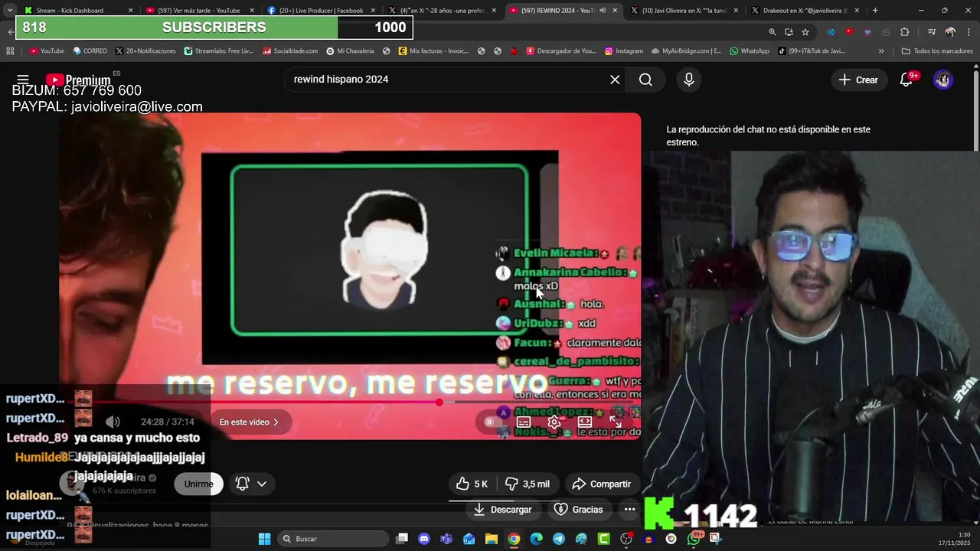Open the WhatsApp bookmark
The height and width of the screenshot is (551, 980).
749,51
